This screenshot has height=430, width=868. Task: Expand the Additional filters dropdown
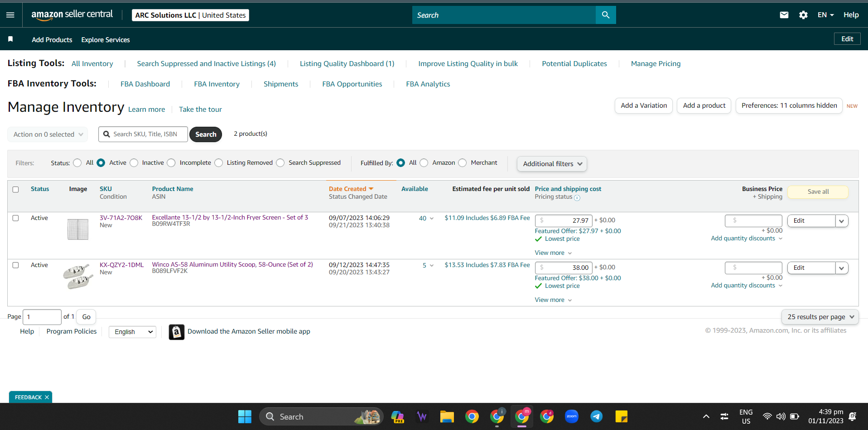tap(552, 164)
